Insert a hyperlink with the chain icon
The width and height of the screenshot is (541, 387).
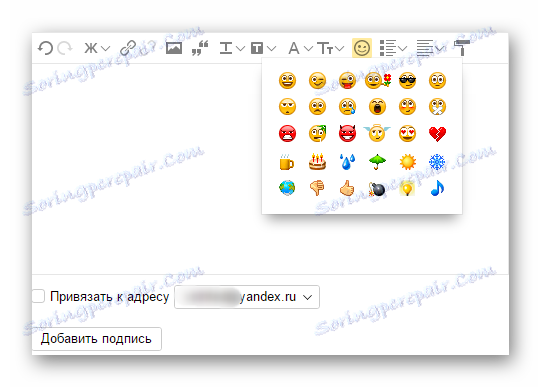[128, 48]
